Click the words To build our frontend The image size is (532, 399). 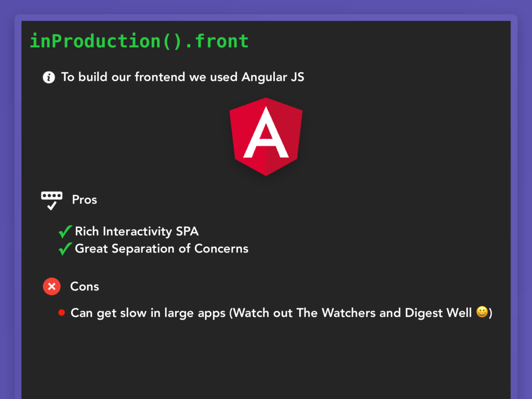coord(124,77)
